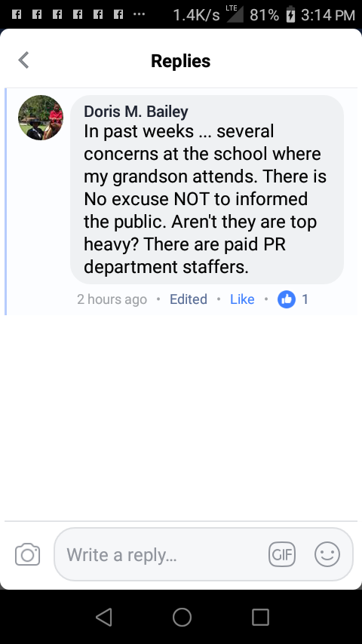Viewport: 362px width, 644px height.
Task: Open Doris M. Bailey's profile picture
Action: tap(41, 118)
